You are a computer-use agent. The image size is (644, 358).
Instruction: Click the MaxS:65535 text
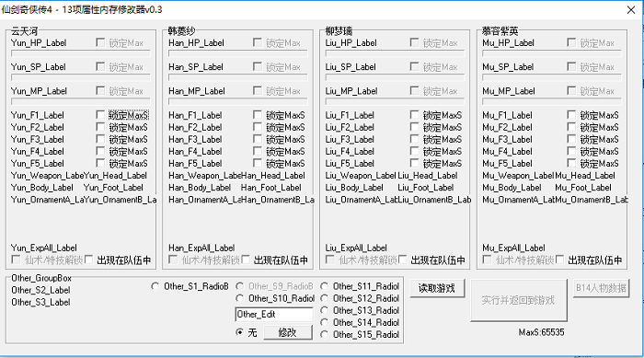tap(541, 332)
